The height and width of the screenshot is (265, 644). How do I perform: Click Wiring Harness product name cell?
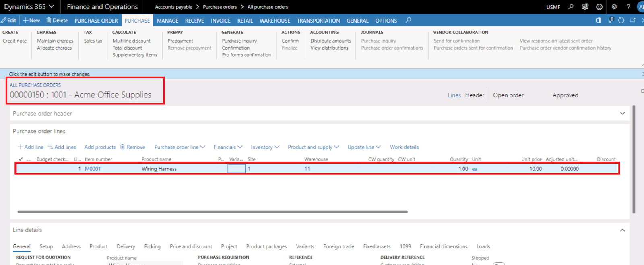tap(159, 169)
